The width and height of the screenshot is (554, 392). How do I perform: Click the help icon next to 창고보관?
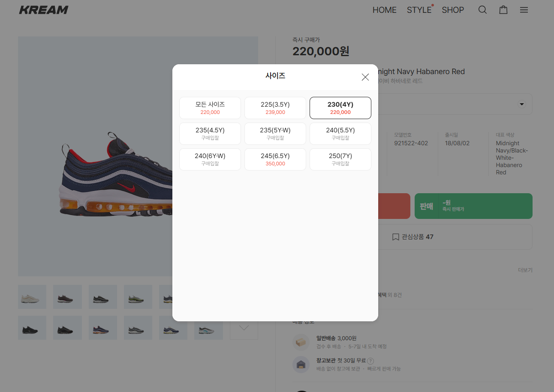point(370,361)
